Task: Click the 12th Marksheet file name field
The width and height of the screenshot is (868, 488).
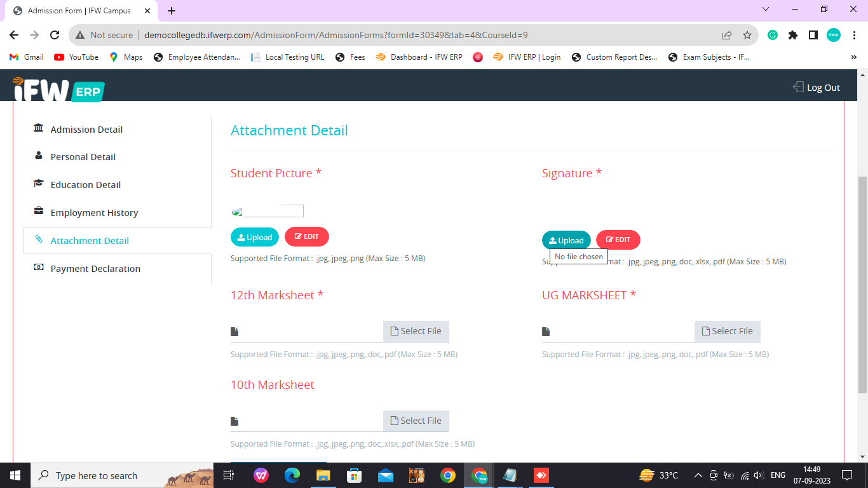Action: (x=307, y=331)
